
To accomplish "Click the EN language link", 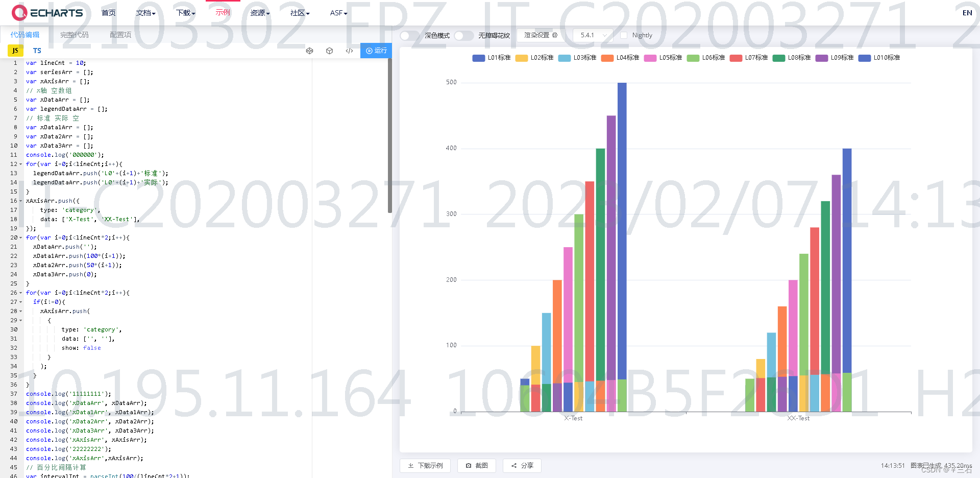I will (967, 13).
